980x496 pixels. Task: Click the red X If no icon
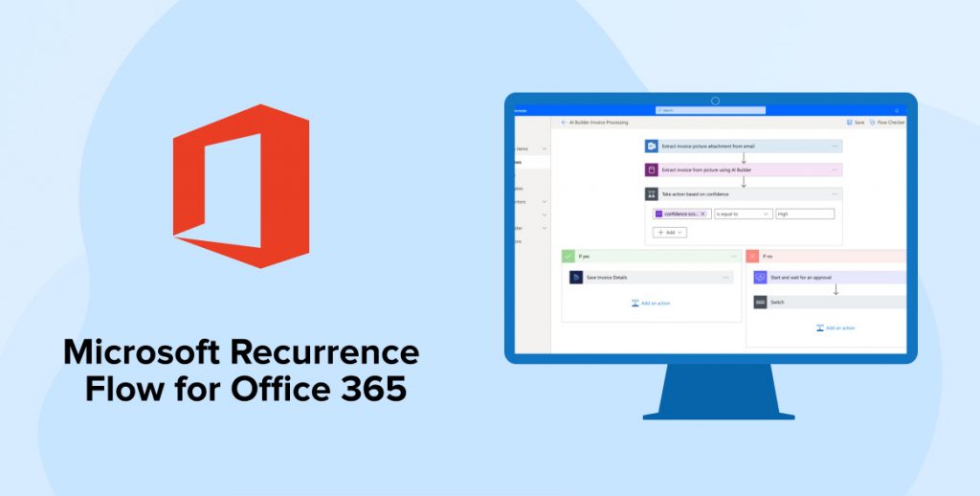pyautogui.click(x=753, y=256)
